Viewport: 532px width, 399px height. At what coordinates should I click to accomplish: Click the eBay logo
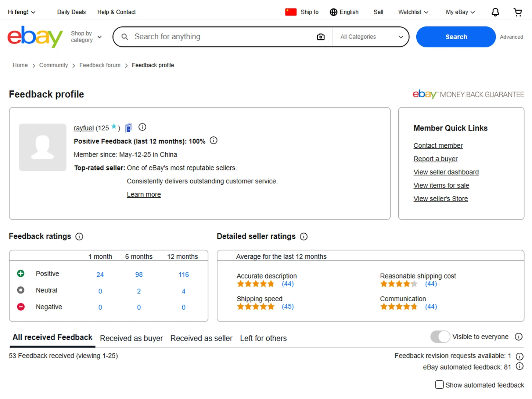tap(35, 37)
